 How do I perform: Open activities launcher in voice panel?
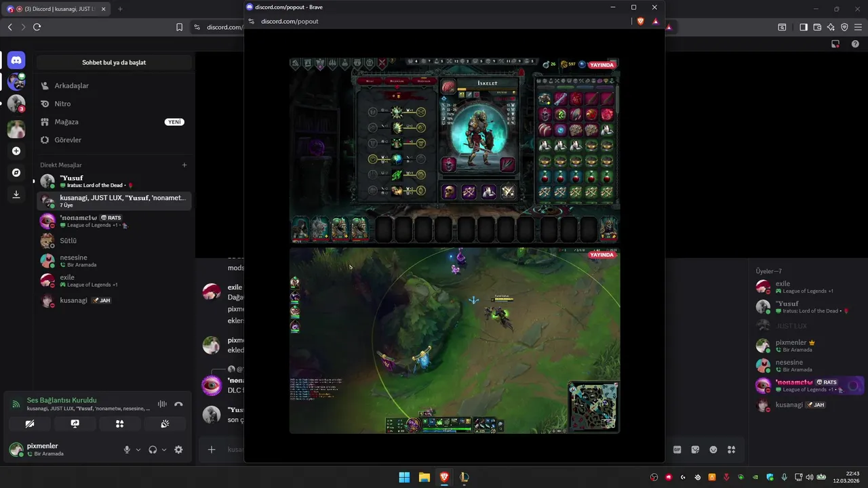[x=120, y=424]
